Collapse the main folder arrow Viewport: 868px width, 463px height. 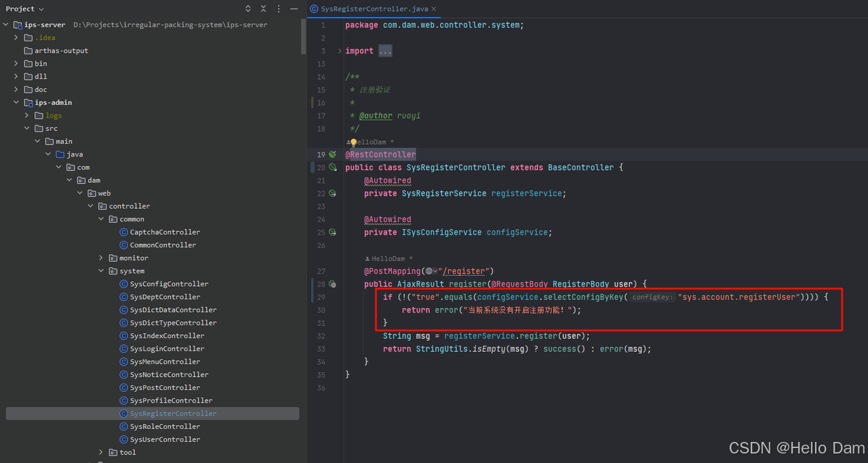tap(38, 142)
